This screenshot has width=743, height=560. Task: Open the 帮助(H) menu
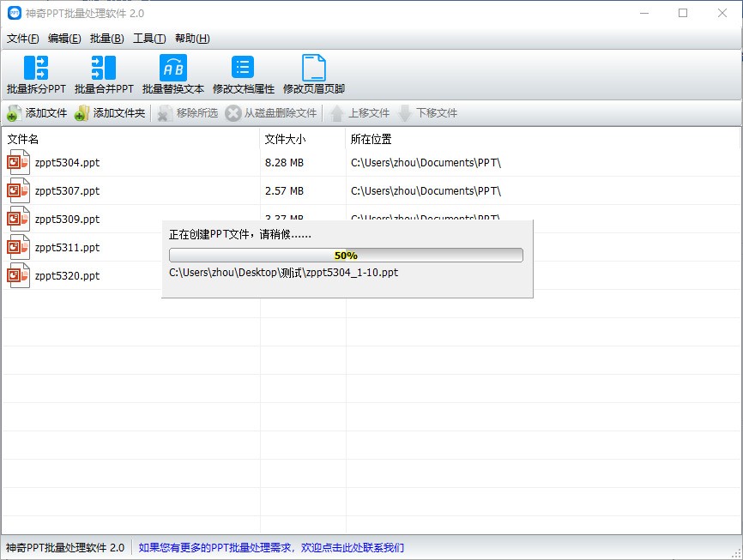192,39
